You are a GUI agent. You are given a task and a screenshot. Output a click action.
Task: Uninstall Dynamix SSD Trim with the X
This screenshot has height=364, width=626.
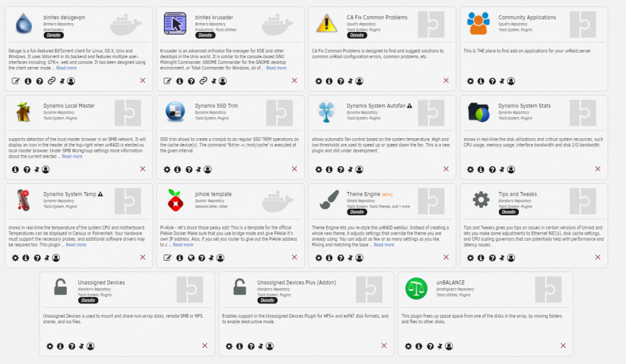coord(294,169)
